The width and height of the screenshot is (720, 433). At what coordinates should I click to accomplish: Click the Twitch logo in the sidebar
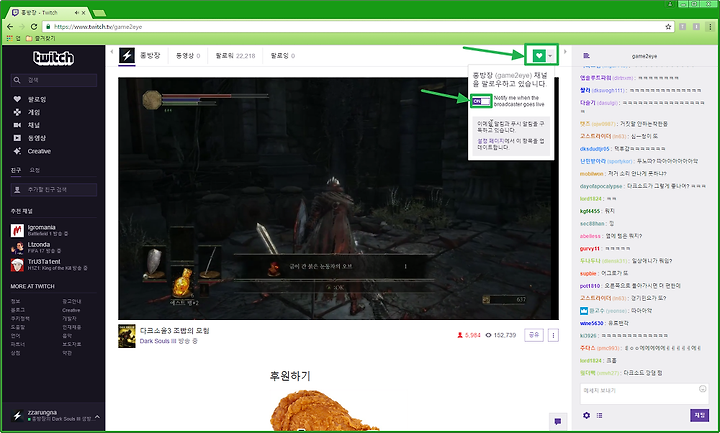pyautogui.click(x=53, y=58)
